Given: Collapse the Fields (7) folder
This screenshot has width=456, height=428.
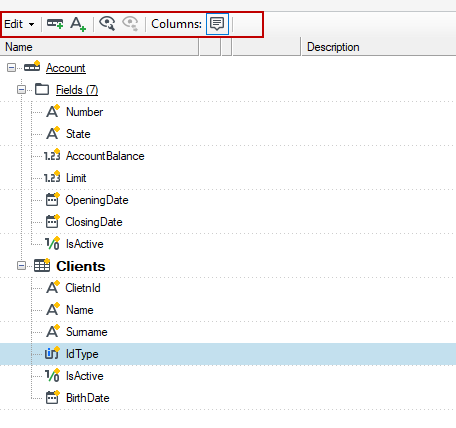Looking at the screenshot, I should [x=21, y=90].
